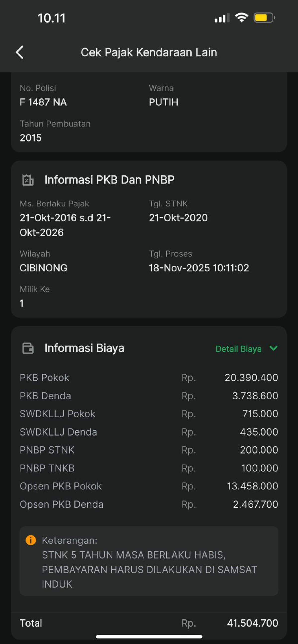Tap the battery indicator icon
298x644 pixels.
[264, 18]
